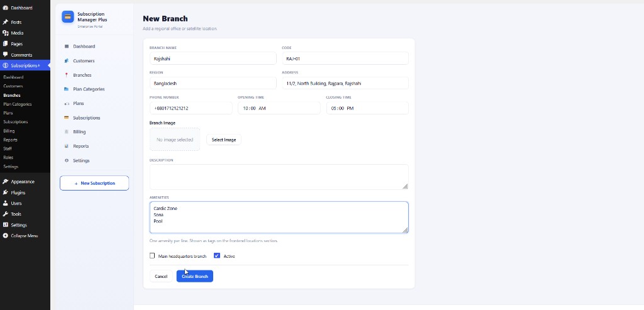This screenshot has width=644, height=310.
Task: Click the Create Branch button
Action: (x=195, y=276)
